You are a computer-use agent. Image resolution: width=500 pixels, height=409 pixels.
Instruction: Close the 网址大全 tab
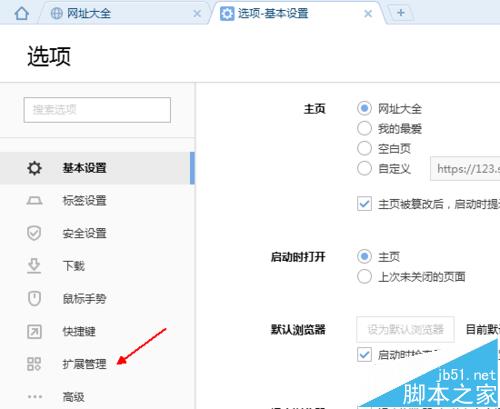197,14
